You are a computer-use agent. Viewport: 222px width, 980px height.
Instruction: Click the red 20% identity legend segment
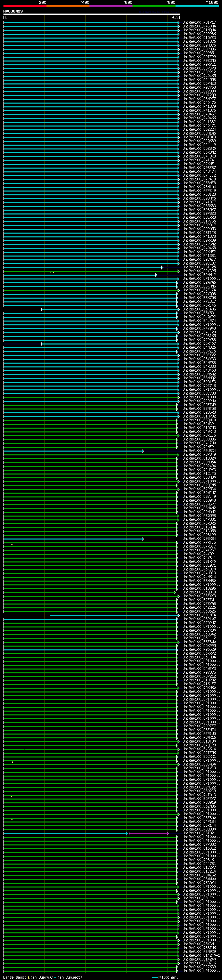click(25, 6)
